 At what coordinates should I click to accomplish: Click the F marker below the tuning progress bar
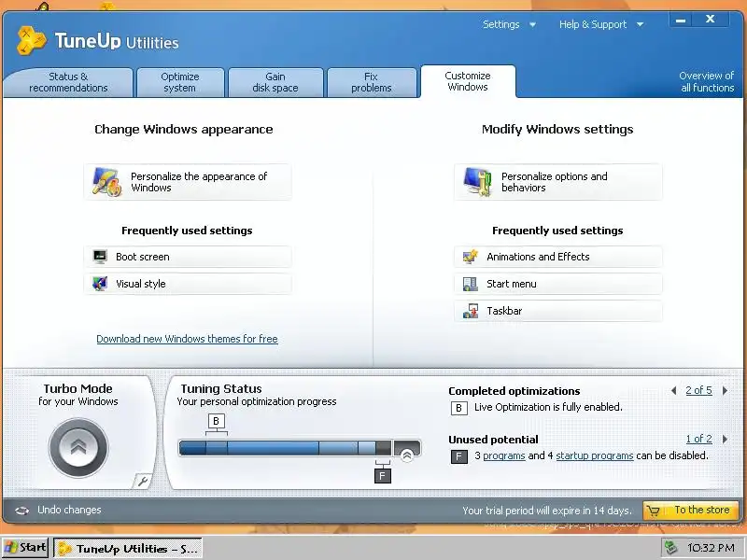click(383, 476)
